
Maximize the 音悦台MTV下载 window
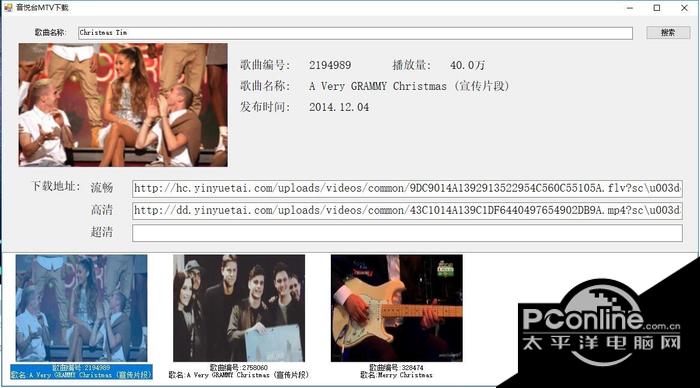pyautogui.click(x=657, y=8)
